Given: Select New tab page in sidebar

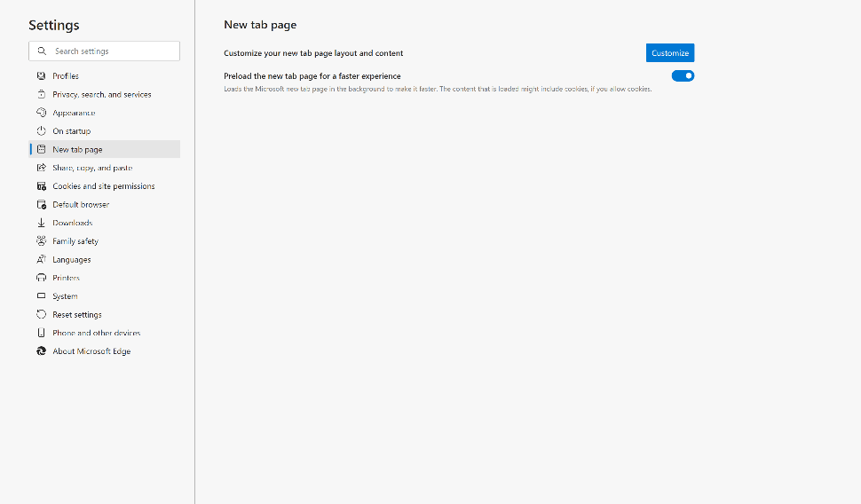Looking at the screenshot, I should (x=105, y=149).
